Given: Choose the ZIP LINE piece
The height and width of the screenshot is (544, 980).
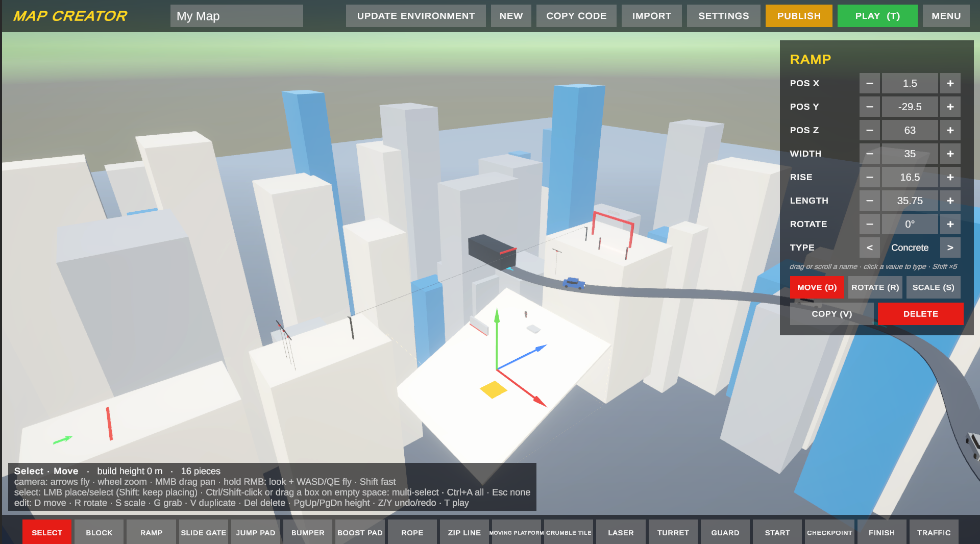Looking at the screenshot, I should coord(464,532).
